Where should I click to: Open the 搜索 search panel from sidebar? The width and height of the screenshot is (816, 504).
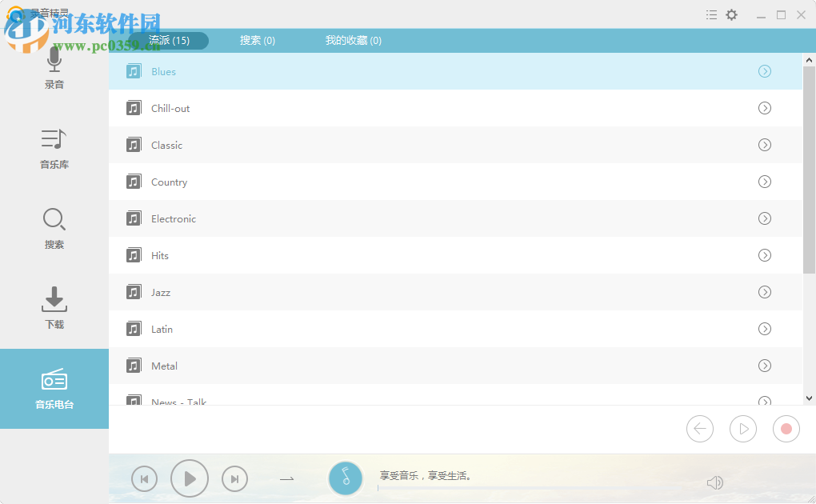[54, 228]
